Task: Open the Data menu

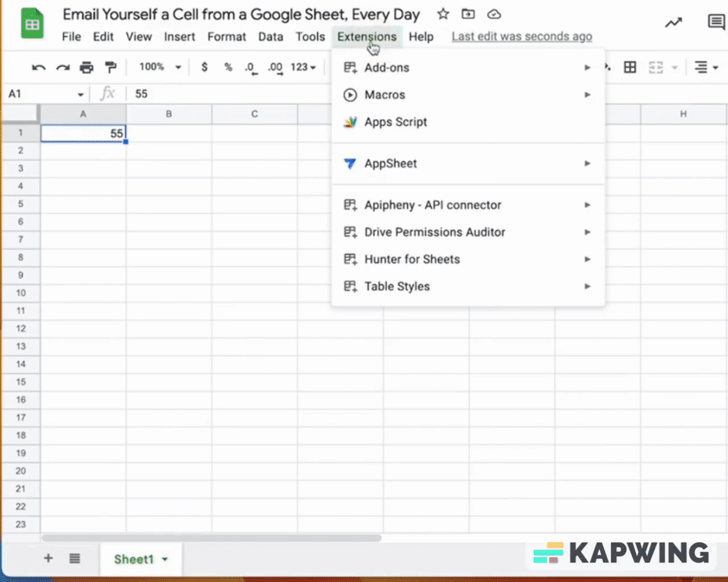Action: 271,37
